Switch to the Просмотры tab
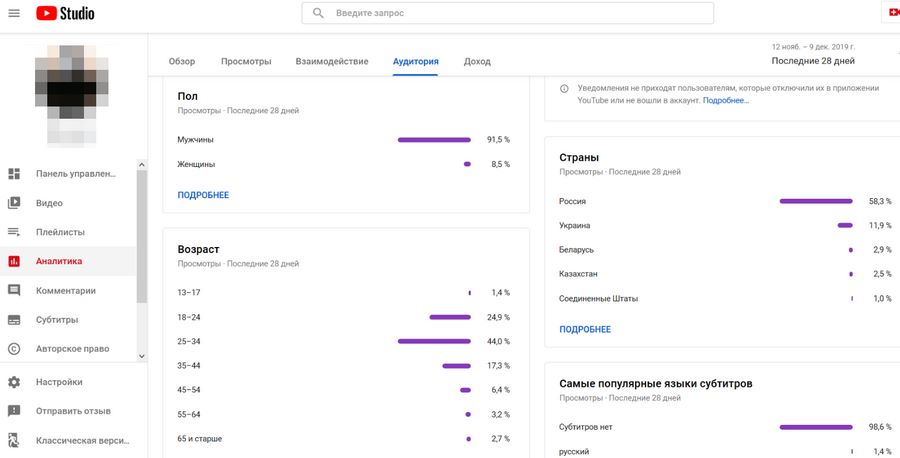 pyautogui.click(x=246, y=61)
